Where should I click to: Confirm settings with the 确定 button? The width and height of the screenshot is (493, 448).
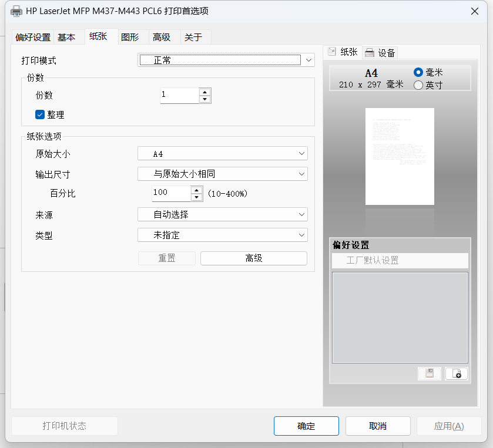click(306, 426)
